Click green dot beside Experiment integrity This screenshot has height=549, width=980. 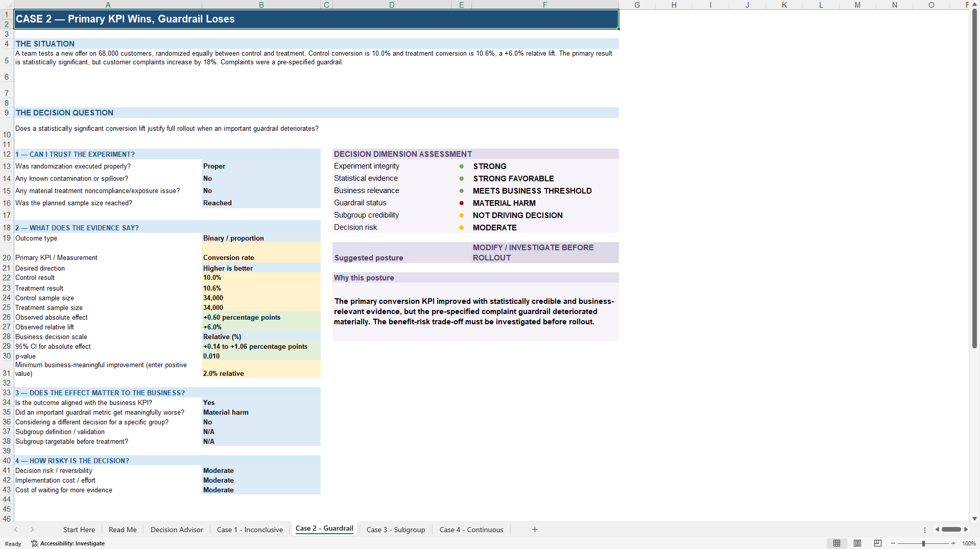461,166
